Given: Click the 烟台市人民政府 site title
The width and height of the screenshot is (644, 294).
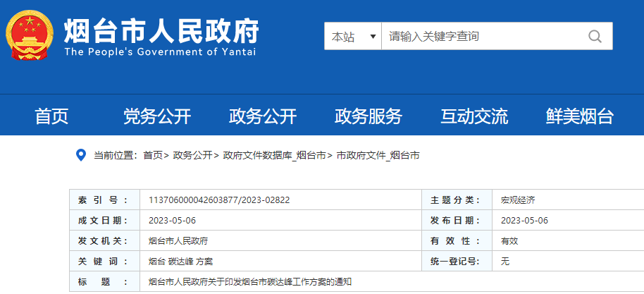Looking at the screenshot, I should [161, 30].
